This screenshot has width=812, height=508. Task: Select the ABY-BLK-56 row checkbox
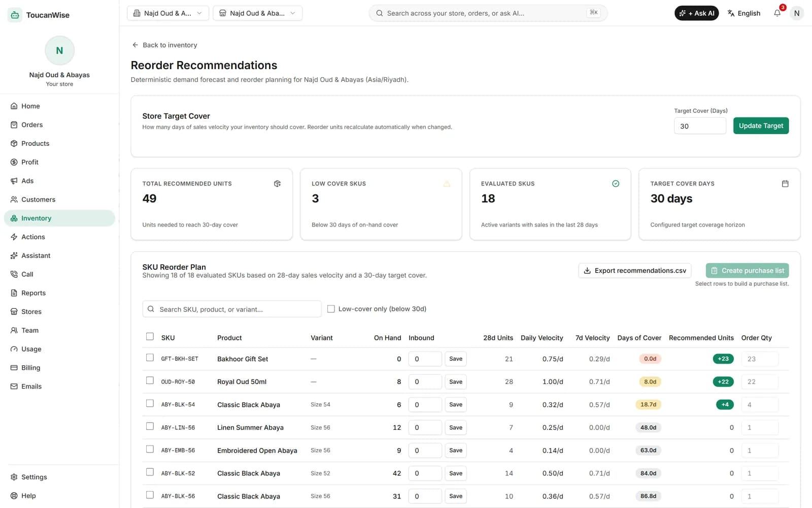pos(150,495)
